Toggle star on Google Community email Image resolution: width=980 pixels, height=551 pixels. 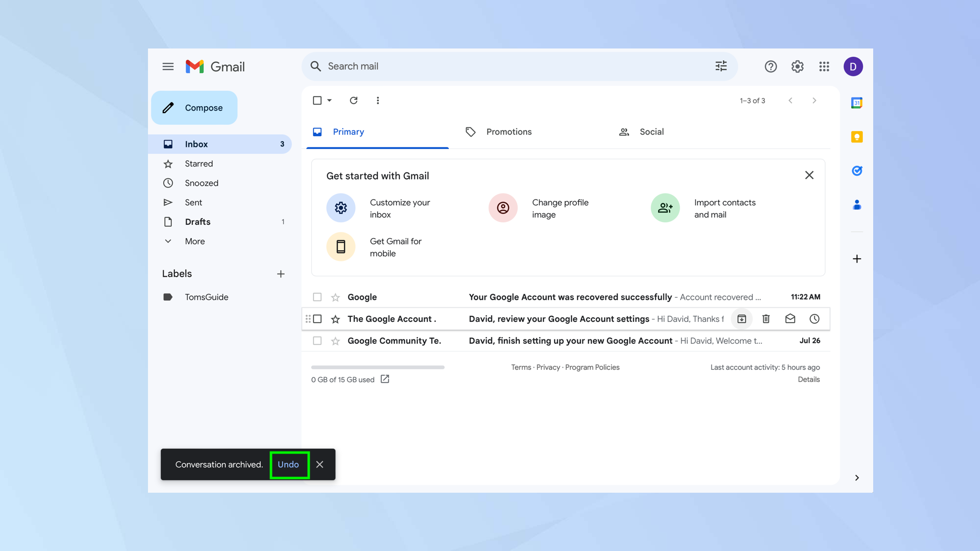click(335, 340)
